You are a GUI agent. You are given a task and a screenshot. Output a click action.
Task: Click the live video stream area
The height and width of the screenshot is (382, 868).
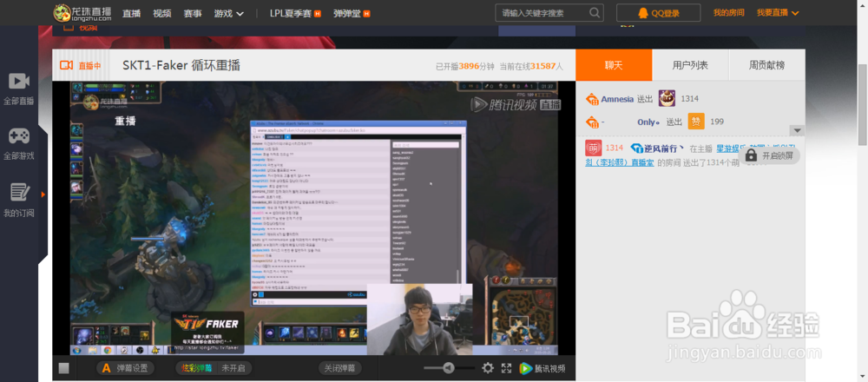[314, 218]
